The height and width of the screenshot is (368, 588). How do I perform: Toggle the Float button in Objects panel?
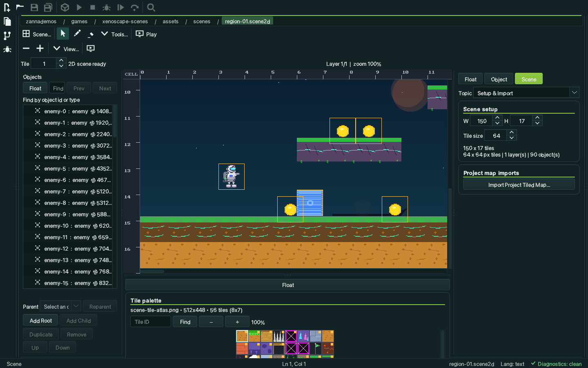click(35, 88)
